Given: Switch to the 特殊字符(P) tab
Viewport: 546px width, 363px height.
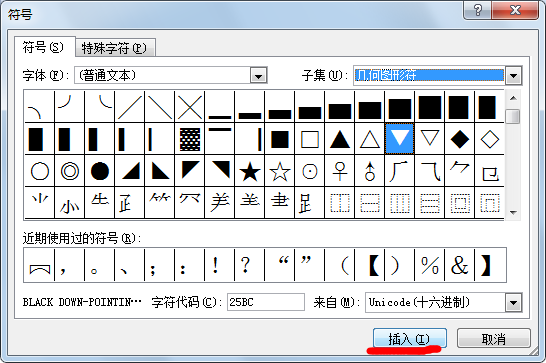Looking at the screenshot, I should [115, 48].
